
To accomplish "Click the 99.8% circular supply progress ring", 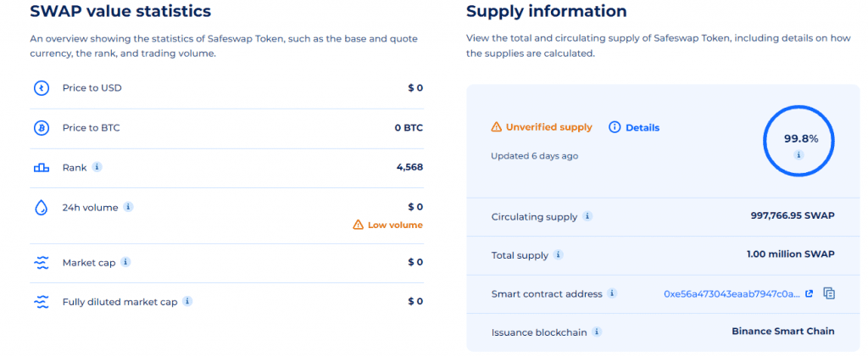I will (798, 142).
